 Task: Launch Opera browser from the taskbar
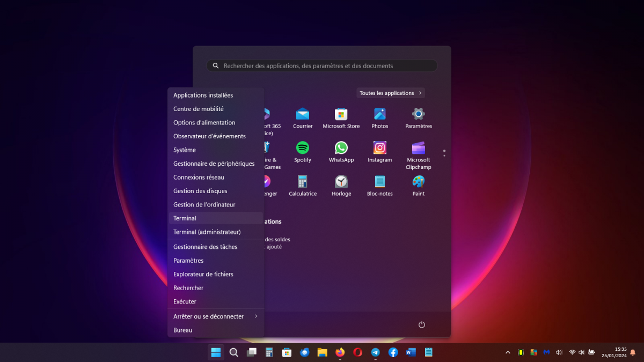pos(358,352)
